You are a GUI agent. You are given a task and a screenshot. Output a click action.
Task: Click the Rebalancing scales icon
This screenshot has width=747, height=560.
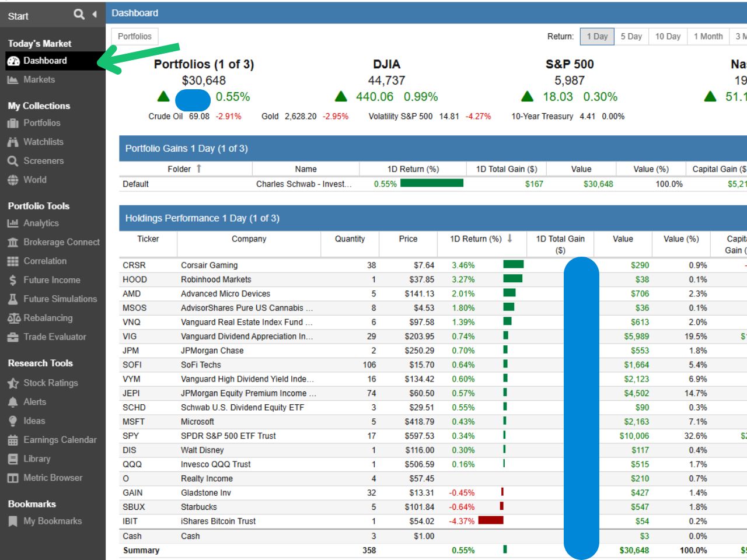pyautogui.click(x=14, y=318)
